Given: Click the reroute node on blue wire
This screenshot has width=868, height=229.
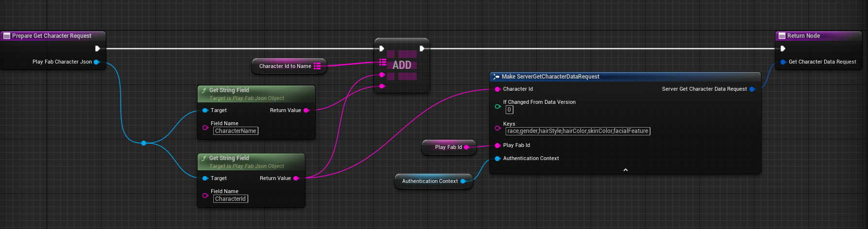Looking at the screenshot, I should [144, 143].
